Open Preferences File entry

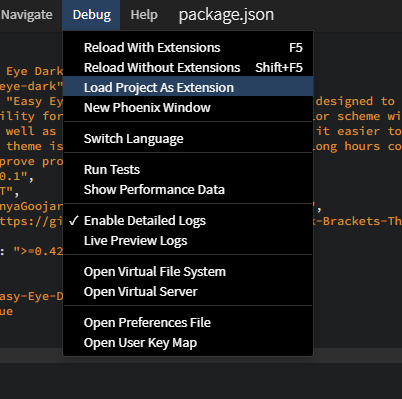[188, 322]
